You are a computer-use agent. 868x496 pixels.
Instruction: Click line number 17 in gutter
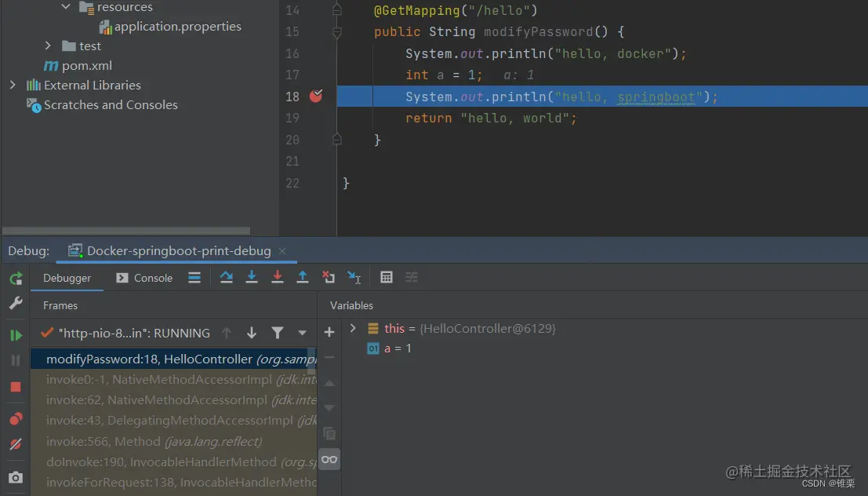coord(292,75)
